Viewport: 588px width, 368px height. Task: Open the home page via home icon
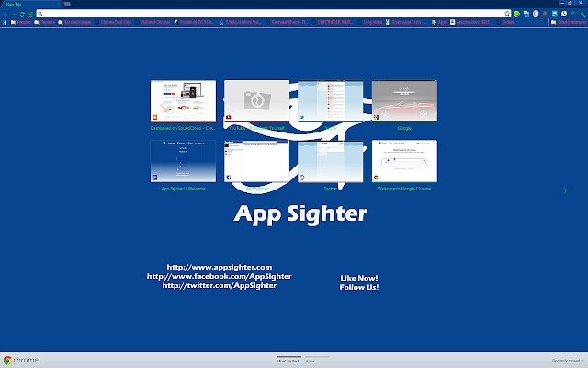pyautogui.click(x=30, y=14)
